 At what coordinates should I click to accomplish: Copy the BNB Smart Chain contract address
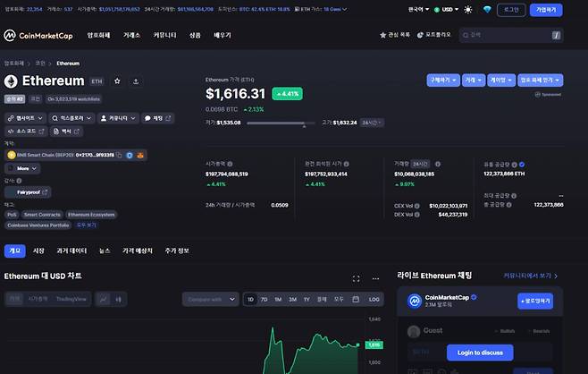[119, 155]
